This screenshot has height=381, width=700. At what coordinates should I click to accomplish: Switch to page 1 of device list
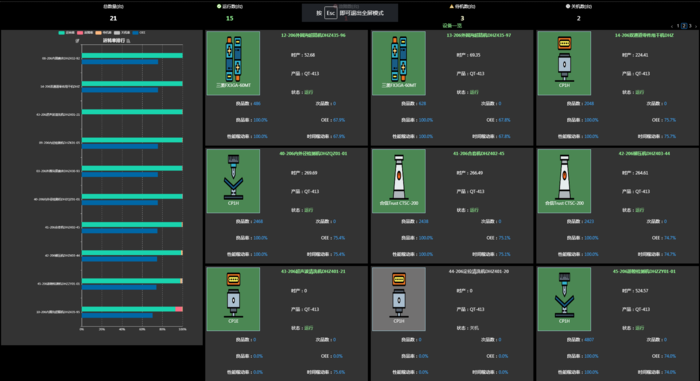click(678, 26)
